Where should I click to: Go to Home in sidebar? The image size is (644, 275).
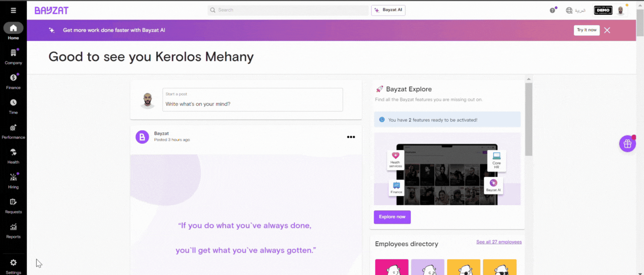tap(13, 31)
